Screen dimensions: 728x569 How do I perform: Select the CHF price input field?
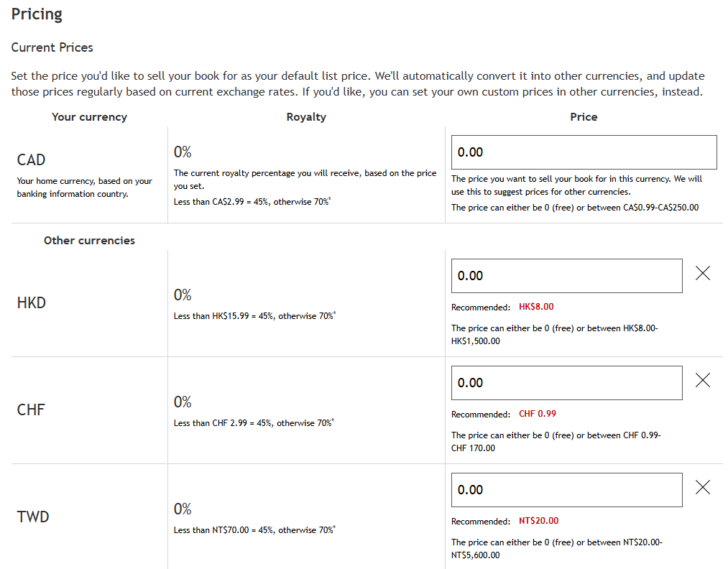coord(566,383)
